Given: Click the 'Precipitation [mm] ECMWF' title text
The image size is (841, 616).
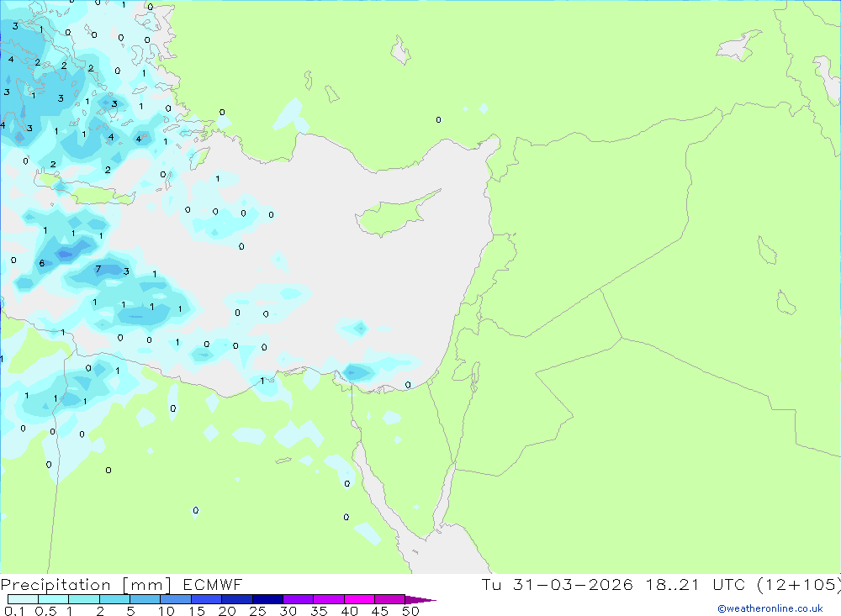Looking at the screenshot, I should pyautogui.click(x=122, y=585).
